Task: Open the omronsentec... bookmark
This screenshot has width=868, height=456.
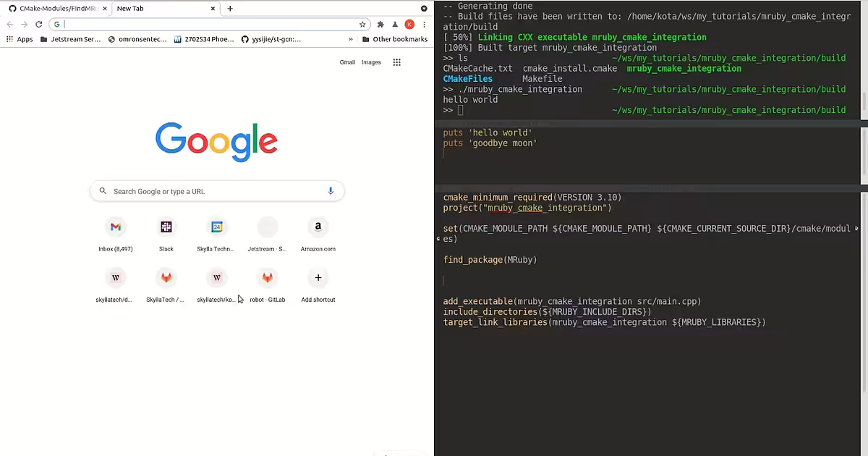Action: [x=139, y=39]
